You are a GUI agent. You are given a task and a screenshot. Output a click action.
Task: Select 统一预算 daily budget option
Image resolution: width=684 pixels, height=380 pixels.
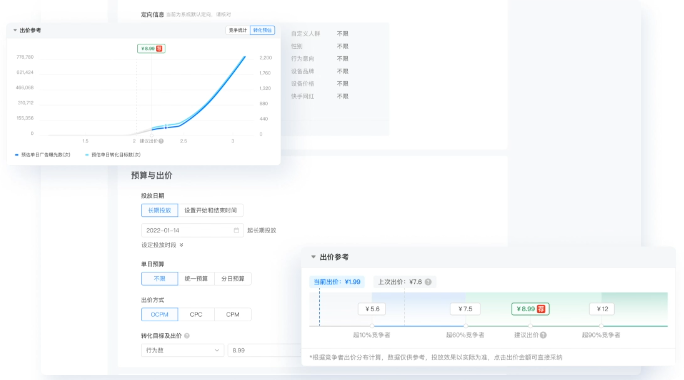196,278
